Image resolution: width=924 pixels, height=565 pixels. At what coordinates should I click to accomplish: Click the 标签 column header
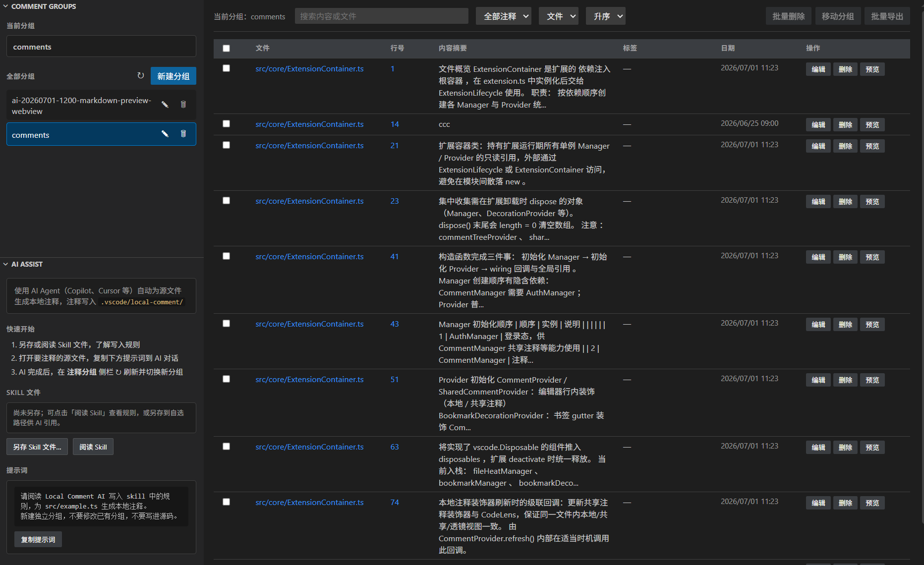630,48
